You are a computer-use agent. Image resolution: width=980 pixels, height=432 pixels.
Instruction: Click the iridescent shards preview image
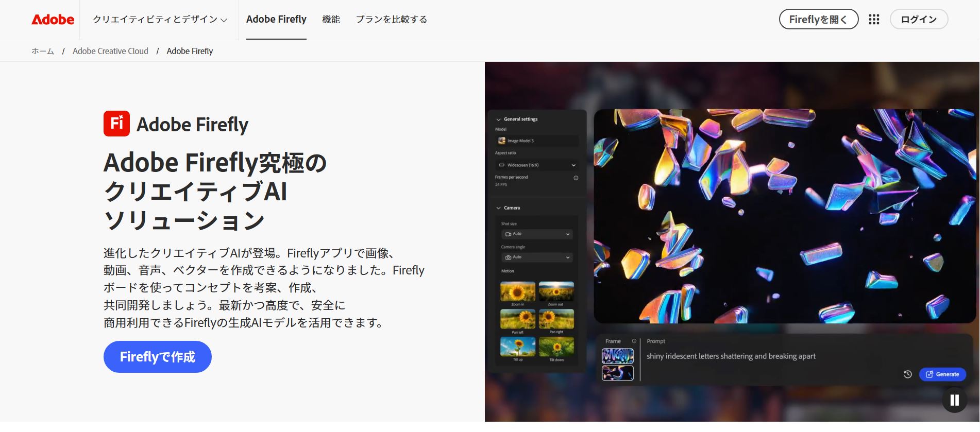point(785,216)
